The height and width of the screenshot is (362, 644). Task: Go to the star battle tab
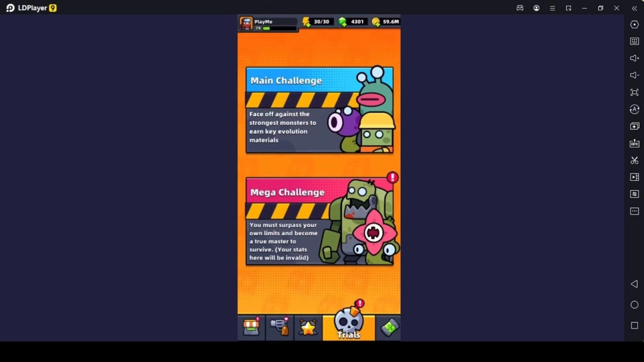tap(308, 327)
